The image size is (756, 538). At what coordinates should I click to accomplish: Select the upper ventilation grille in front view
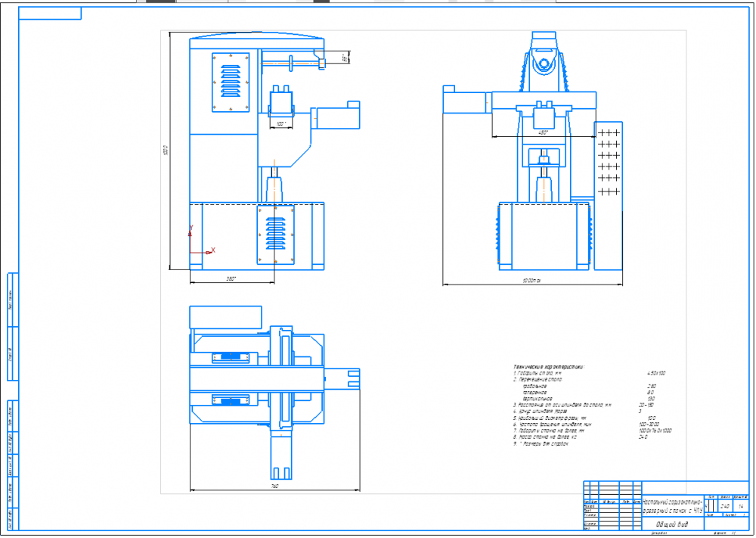click(231, 82)
